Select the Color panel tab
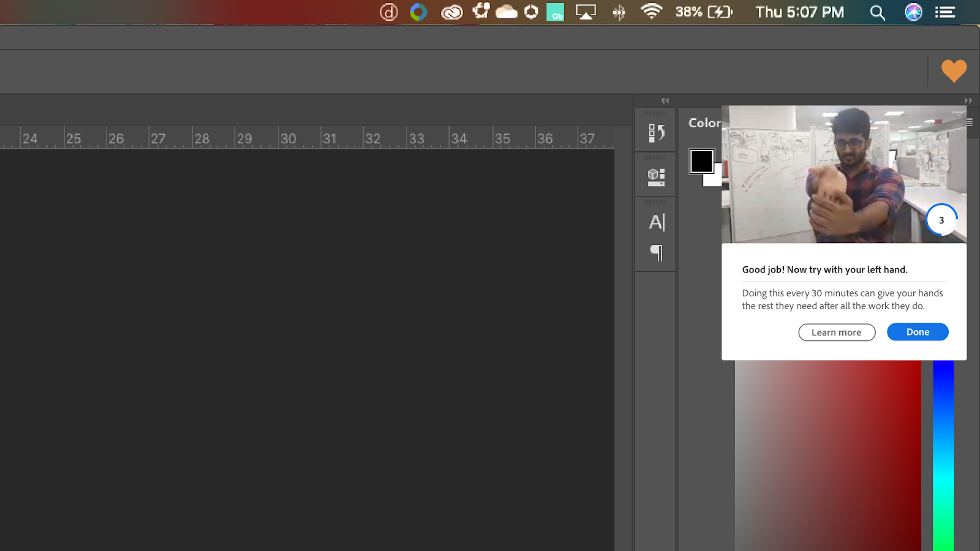The width and height of the screenshot is (980, 551). [x=704, y=123]
